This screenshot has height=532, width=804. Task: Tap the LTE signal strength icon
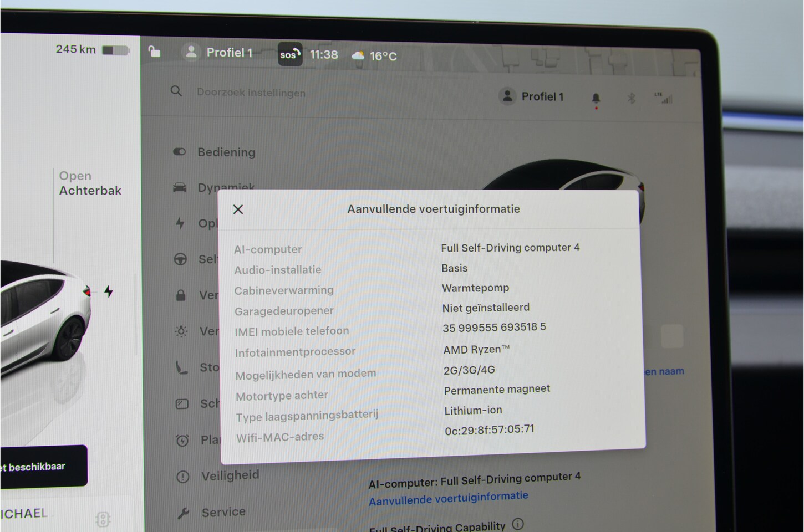[x=663, y=98]
